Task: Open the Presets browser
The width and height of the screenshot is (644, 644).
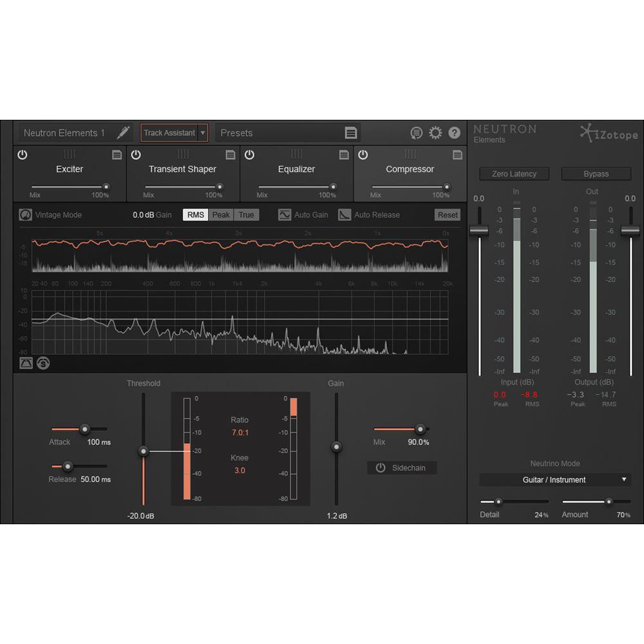Action: [x=352, y=133]
